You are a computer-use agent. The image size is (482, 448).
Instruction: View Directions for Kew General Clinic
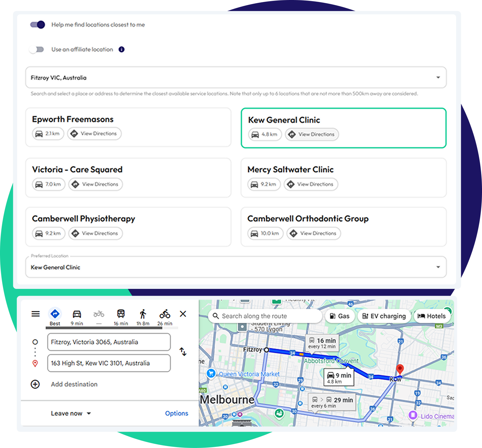312,134
